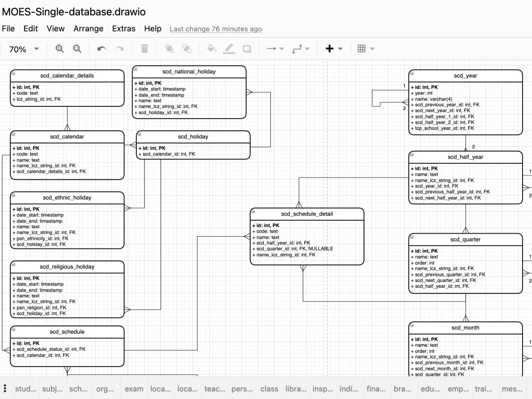
Task: Collapse the scd_ethnic_holiday table
Action: pos(13,195)
